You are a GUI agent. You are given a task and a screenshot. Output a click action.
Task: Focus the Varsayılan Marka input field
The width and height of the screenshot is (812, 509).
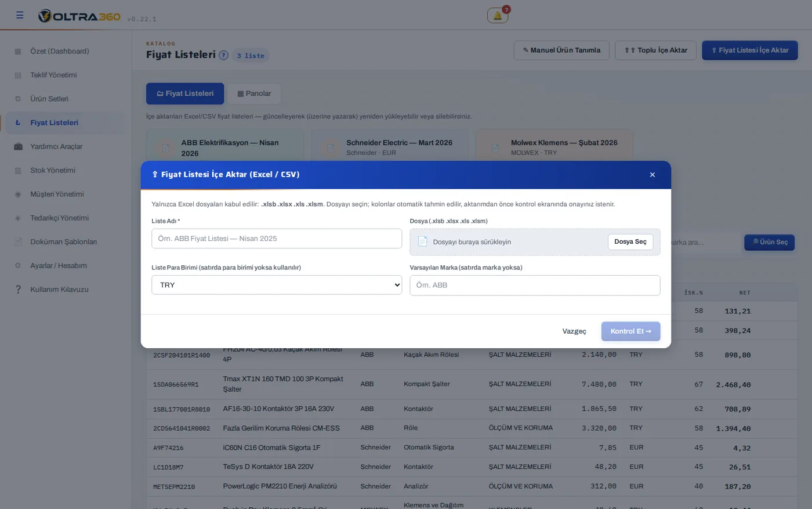click(535, 285)
